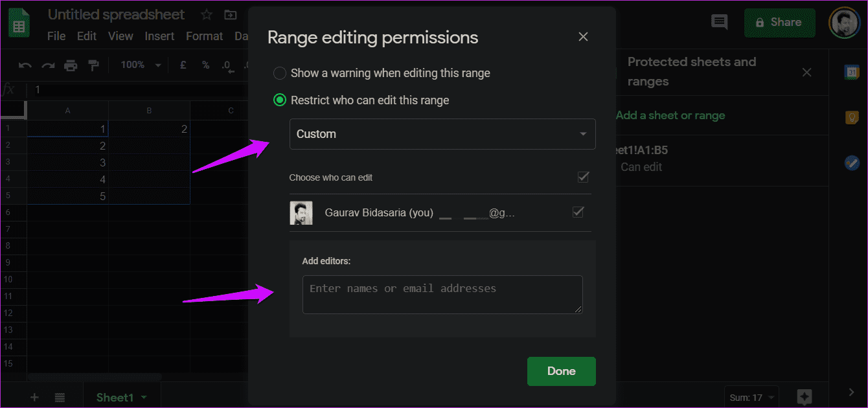Viewport: 868px width, 408px height.
Task: Select Show a warning when editing
Action: 280,73
